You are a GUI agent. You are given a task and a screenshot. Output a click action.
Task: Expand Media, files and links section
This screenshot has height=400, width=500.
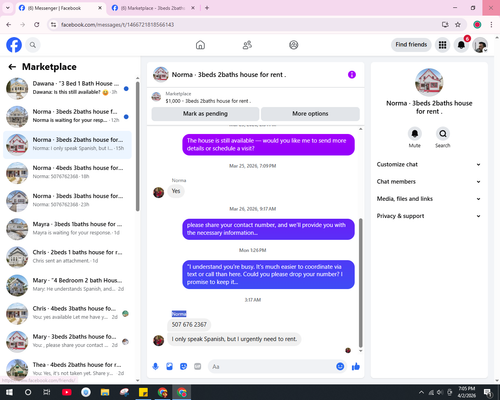coord(429,199)
